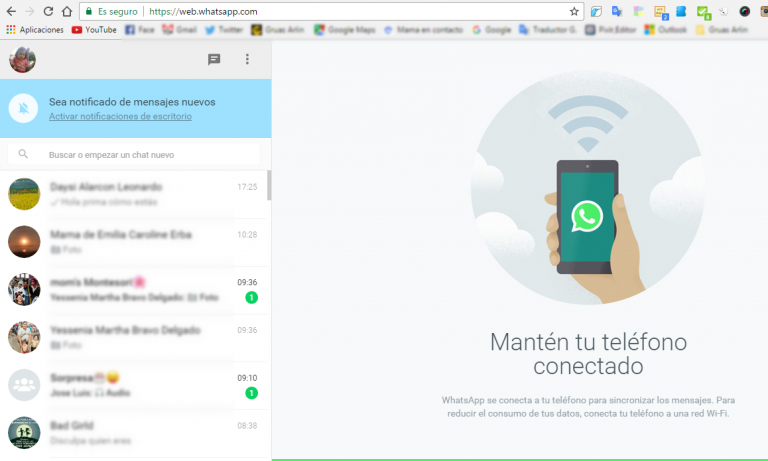Viewport: 768px width, 461px height.
Task: Open the Gmail bookmark
Action: (x=180, y=30)
